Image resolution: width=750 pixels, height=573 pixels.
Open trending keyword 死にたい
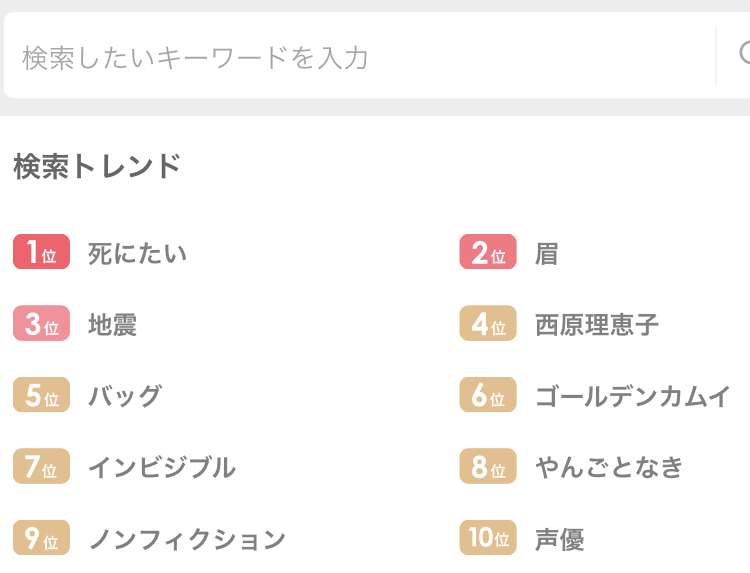[x=137, y=253]
